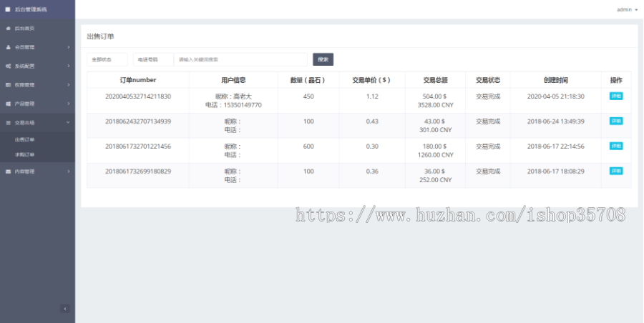Viewport: 644px width, 323px height.
Task: Click the total 1260.00 CNY
Action: coord(435,155)
